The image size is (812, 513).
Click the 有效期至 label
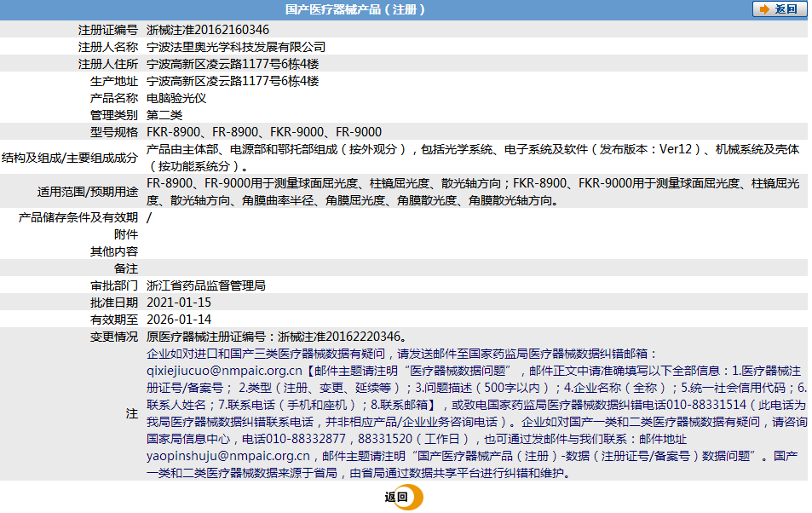pyautogui.click(x=114, y=320)
